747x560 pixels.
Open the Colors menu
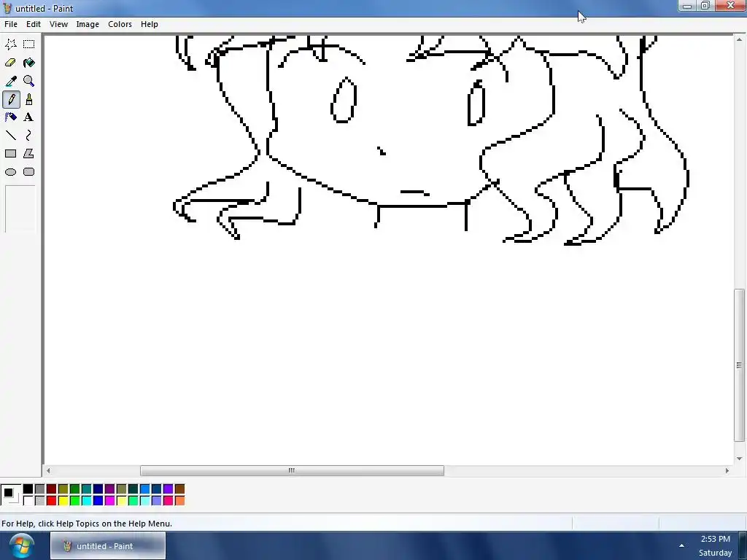pos(120,24)
